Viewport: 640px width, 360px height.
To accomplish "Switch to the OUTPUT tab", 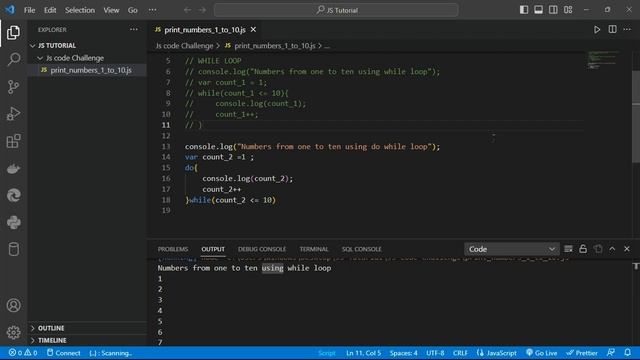I will [213, 249].
